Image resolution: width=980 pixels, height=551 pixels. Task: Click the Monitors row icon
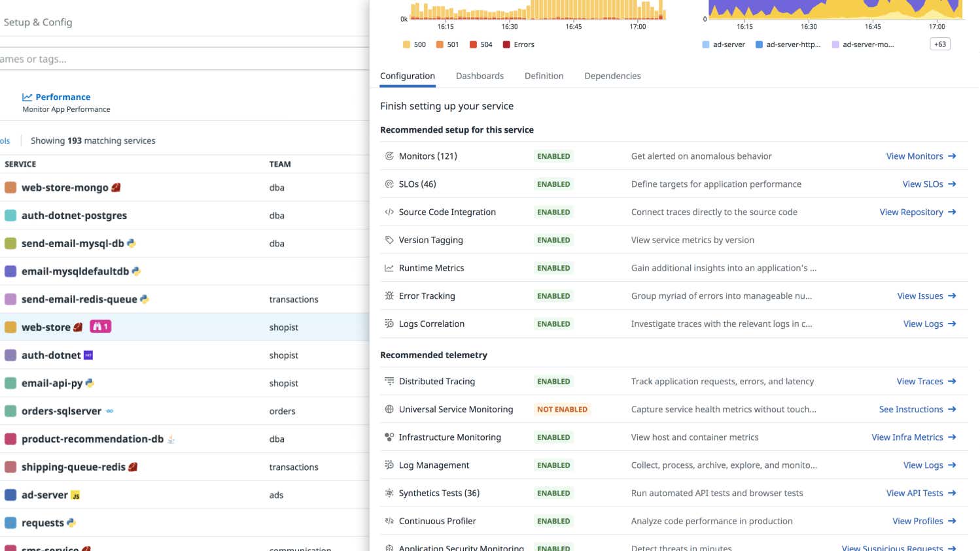tap(389, 156)
